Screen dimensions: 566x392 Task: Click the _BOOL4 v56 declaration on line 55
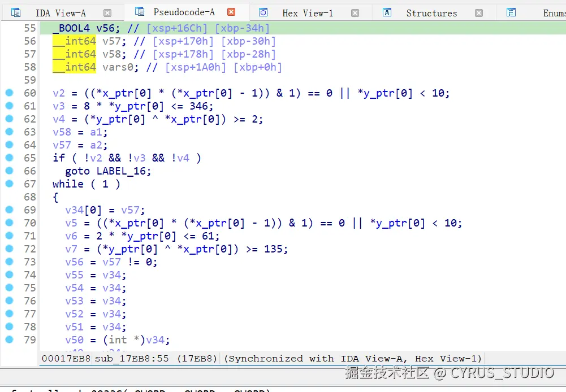[x=86, y=28]
